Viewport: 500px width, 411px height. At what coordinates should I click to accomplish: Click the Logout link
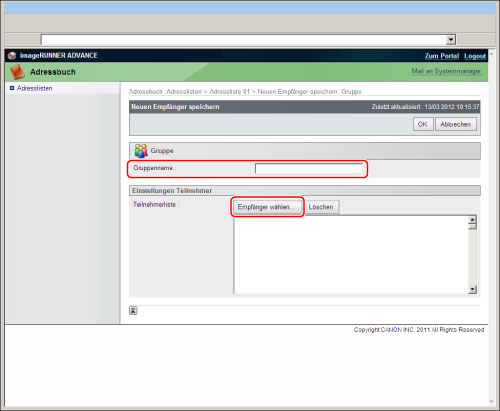click(x=475, y=56)
